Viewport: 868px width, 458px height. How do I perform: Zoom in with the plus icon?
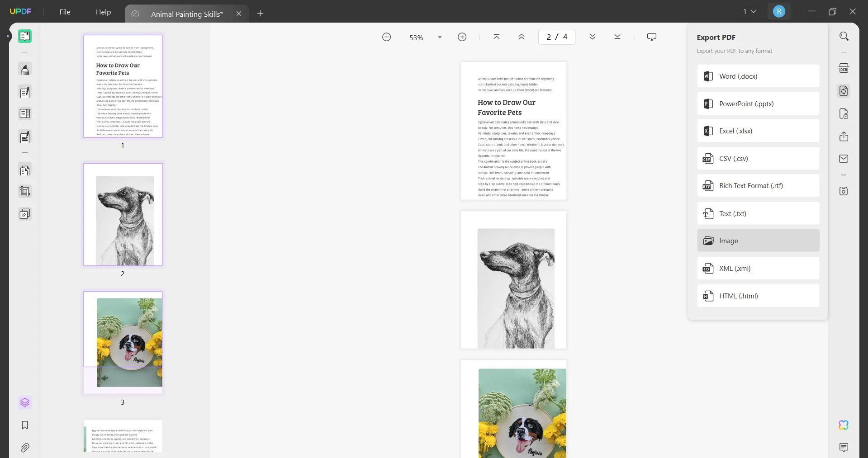pyautogui.click(x=462, y=37)
